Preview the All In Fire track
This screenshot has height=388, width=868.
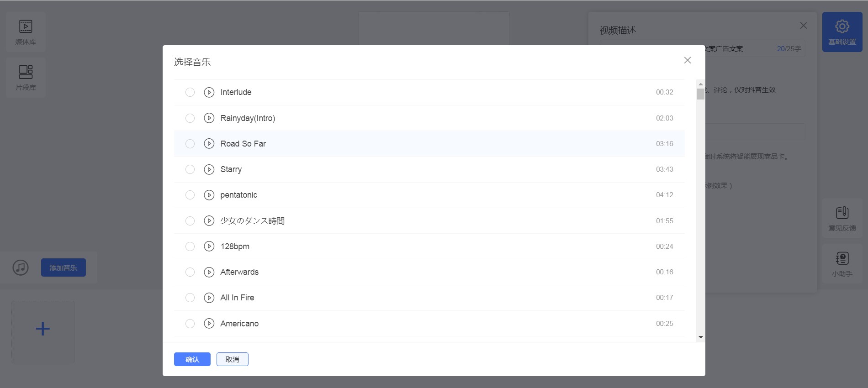(209, 298)
